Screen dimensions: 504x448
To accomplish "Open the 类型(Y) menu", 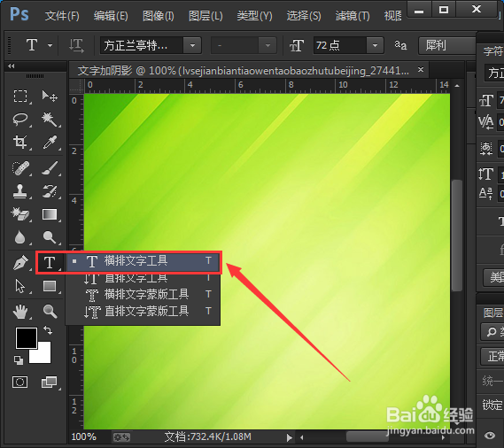I will click(254, 15).
